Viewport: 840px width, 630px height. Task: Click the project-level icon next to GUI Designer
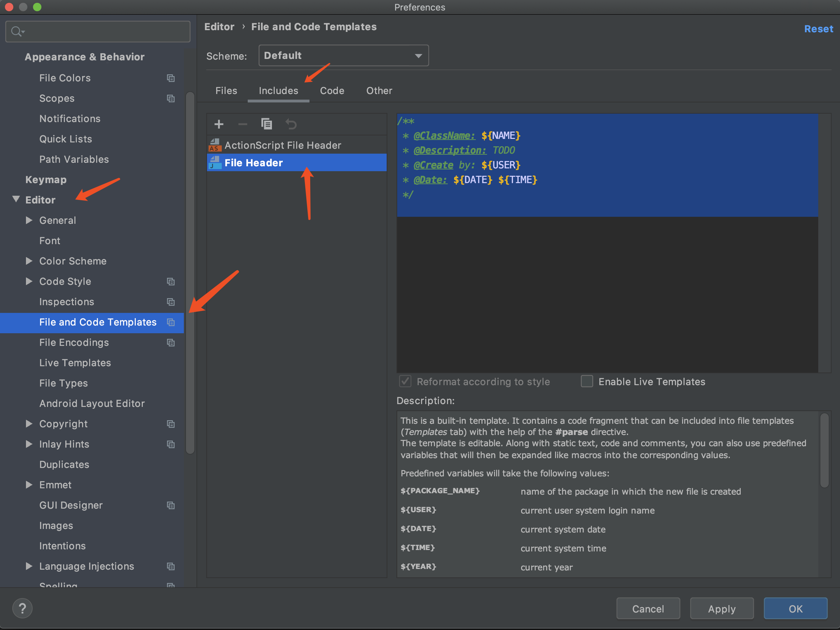point(171,505)
